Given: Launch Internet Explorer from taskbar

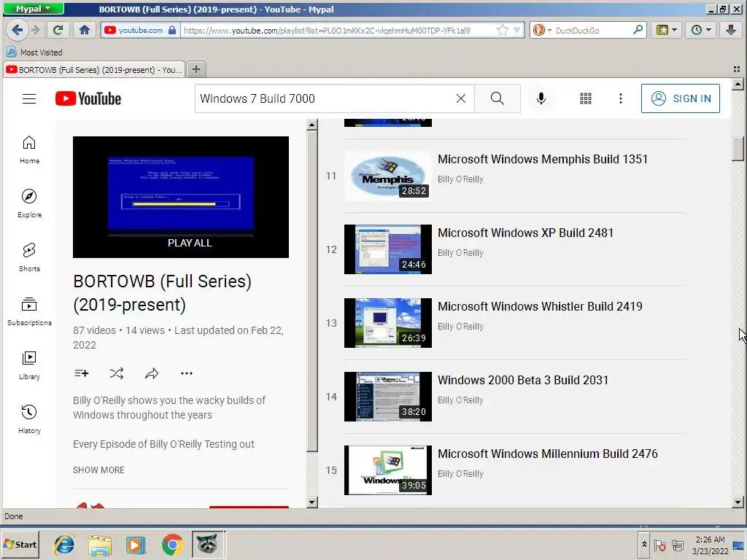Looking at the screenshot, I should [x=64, y=545].
